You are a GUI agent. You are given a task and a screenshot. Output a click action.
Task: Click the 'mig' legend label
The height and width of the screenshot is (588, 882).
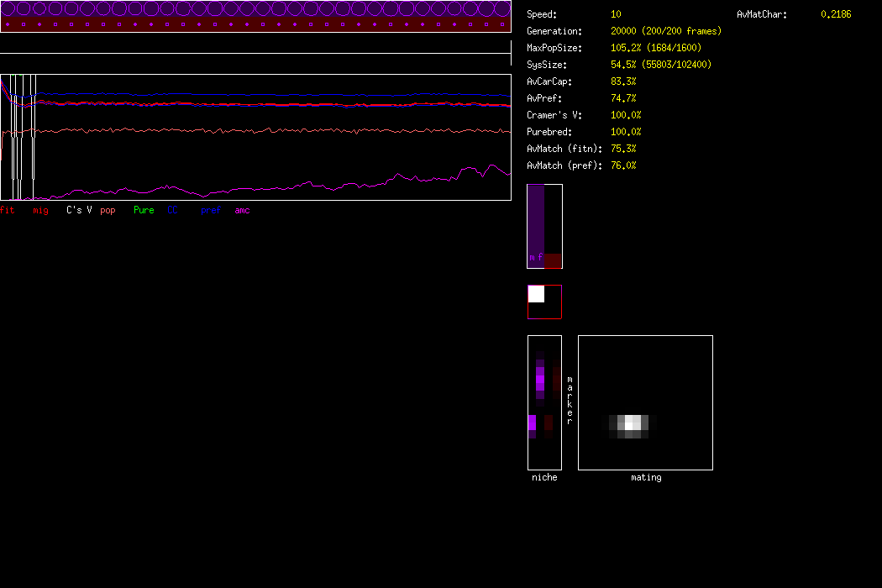point(40,210)
